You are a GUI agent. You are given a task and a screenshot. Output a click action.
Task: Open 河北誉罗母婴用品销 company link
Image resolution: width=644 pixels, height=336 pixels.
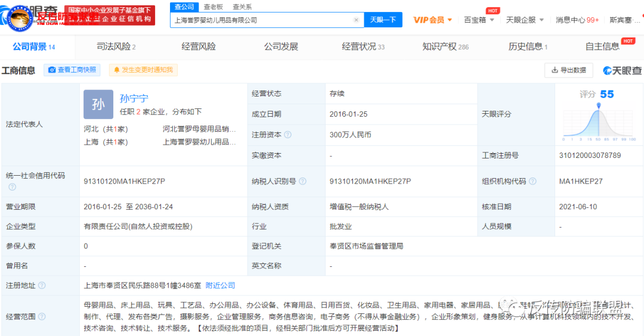(x=199, y=129)
